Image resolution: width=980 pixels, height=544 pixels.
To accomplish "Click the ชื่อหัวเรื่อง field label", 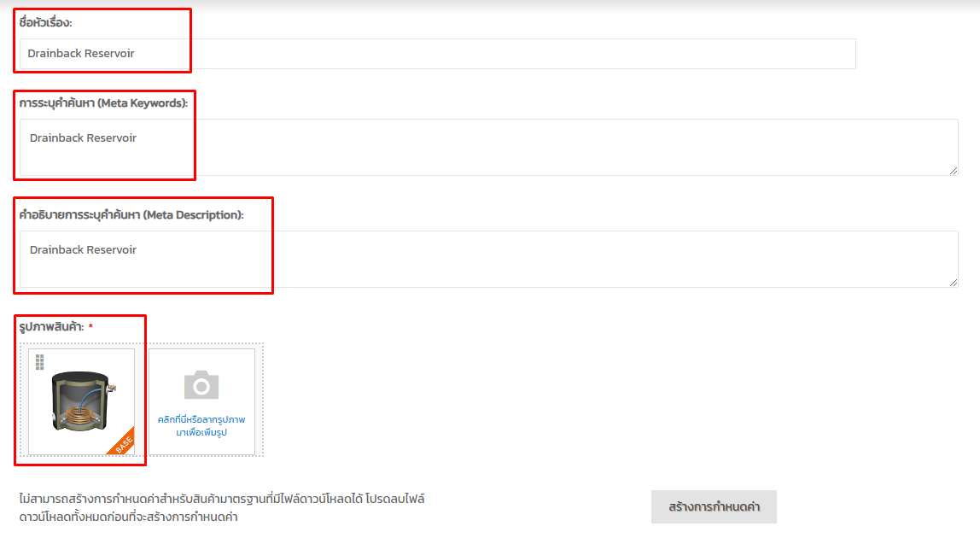I will [x=45, y=23].
